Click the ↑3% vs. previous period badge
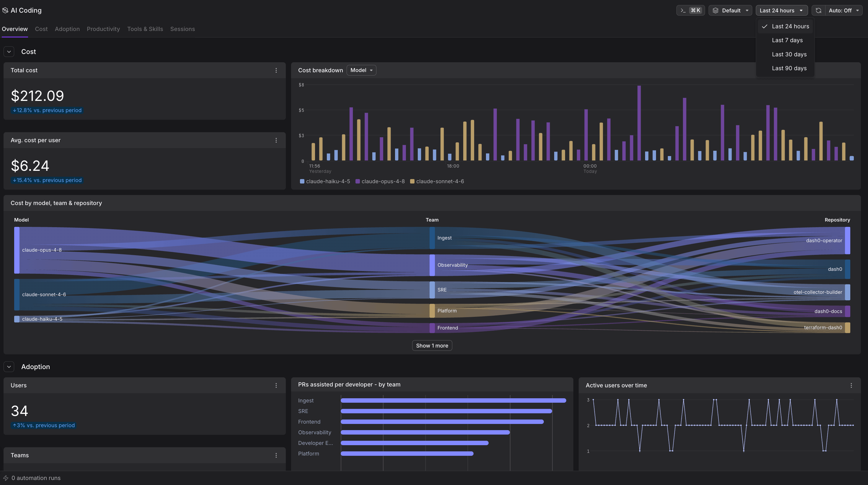The height and width of the screenshot is (485, 868). tap(44, 425)
